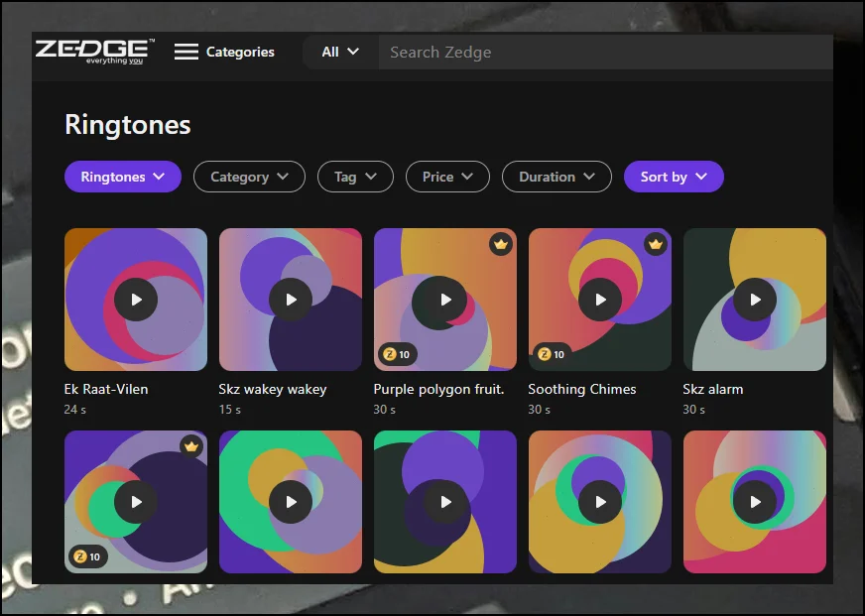The height and width of the screenshot is (616, 865).
Task: Expand the All search filter dropdown
Action: tap(339, 52)
